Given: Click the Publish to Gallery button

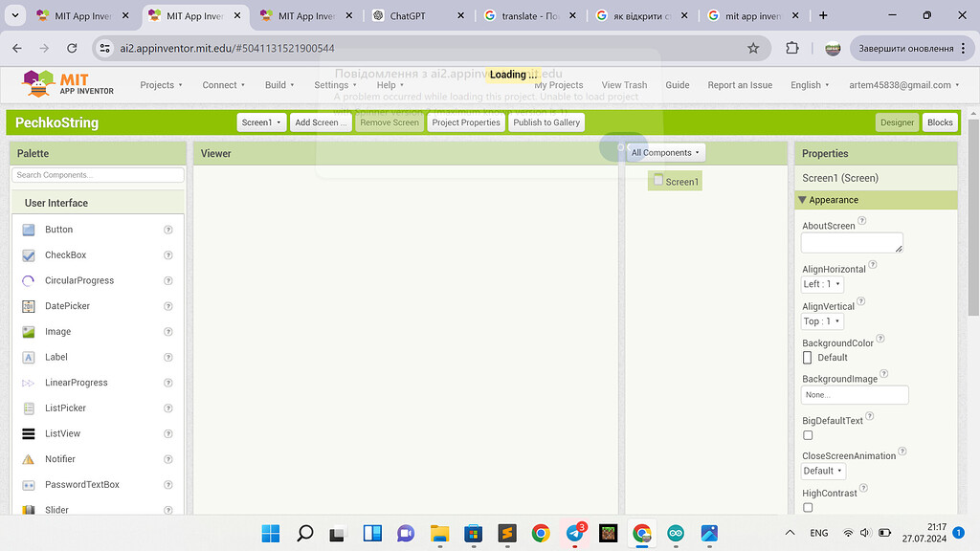Looking at the screenshot, I should [546, 122].
